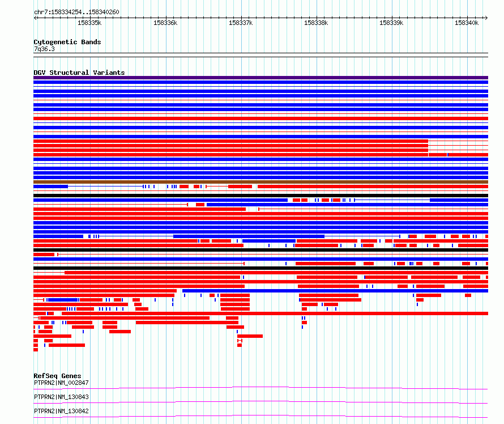Select the PTPRN2|NM_002847 gene label
The height and width of the screenshot is (424, 504).
[61, 383]
